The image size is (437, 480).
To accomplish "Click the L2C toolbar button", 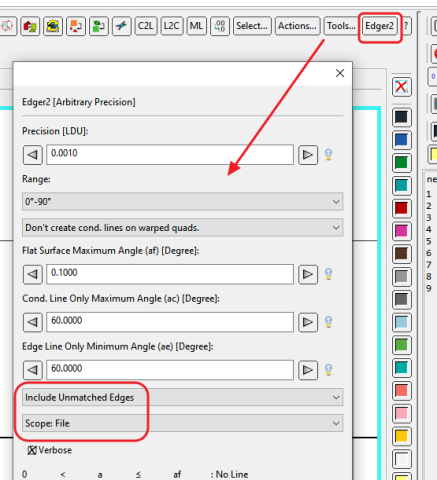I will point(171,26).
